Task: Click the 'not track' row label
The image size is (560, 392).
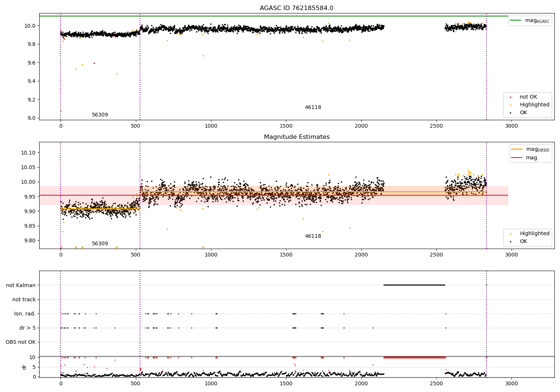Action: [24, 299]
